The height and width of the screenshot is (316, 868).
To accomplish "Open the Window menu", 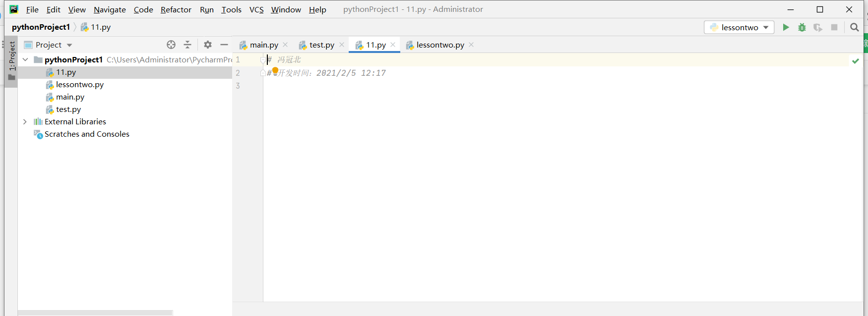I will click(286, 9).
